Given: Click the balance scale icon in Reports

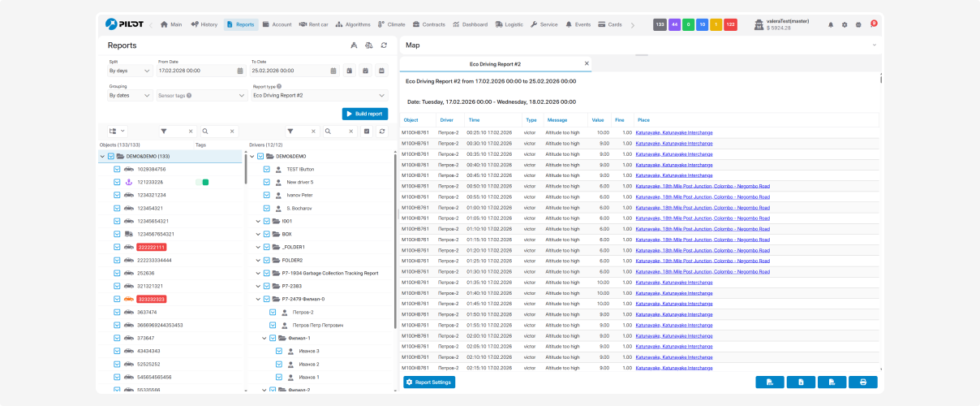Looking at the screenshot, I should click(369, 45).
